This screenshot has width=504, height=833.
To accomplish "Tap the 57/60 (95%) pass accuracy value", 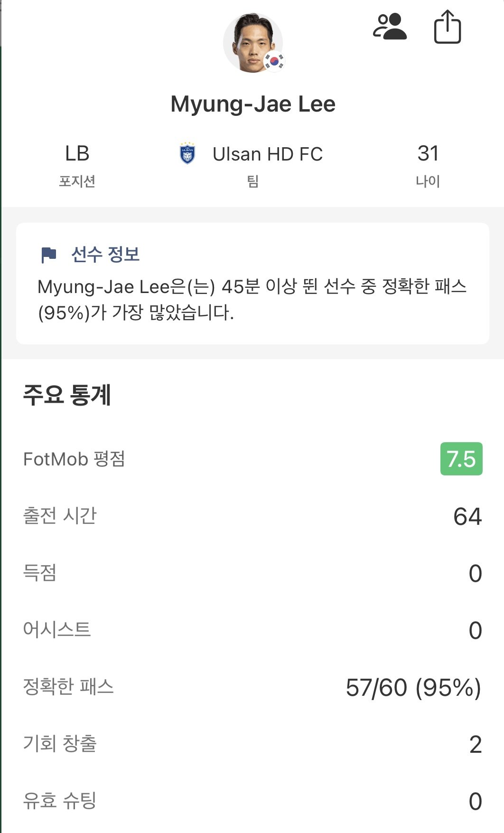I will click(x=413, y=687).
